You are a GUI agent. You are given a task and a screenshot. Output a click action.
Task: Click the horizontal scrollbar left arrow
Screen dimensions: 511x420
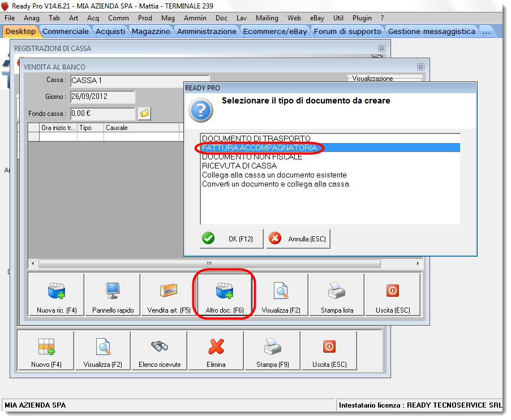click(33, 263)
